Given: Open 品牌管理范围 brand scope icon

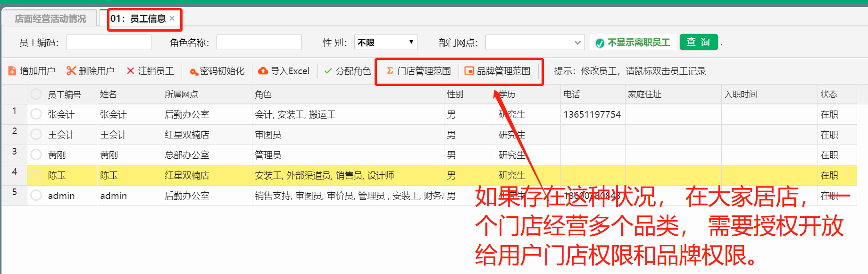Looking at the screenshot, I should [469, 71].
